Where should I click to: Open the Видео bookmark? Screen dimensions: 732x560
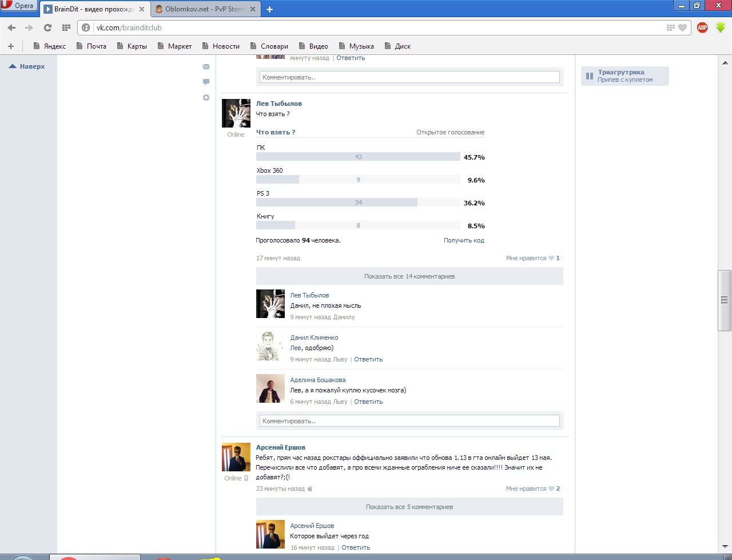click(313, 46)
